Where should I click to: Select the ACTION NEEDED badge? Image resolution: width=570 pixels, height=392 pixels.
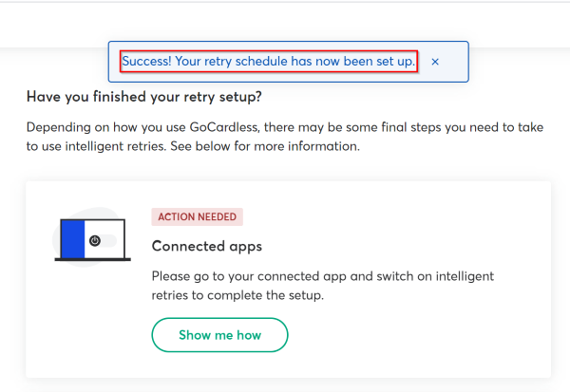(x=198, y=216)
